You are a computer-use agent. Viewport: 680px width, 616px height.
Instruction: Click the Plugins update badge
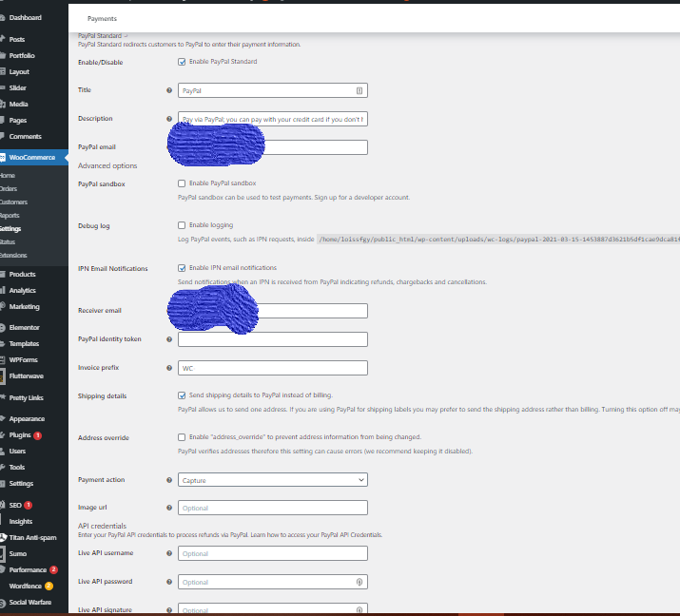(x=38, y=435)
